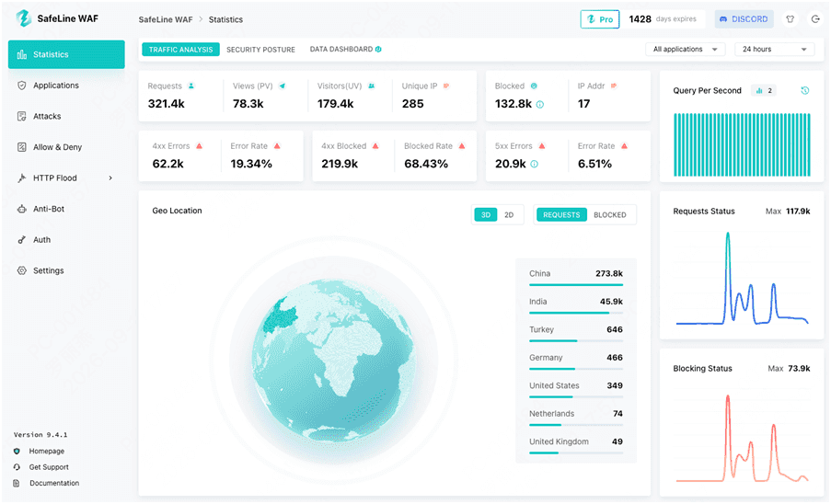Click the Query Per Second history icon
Viewport: 831px width, 504px height.
click(805, 90)
